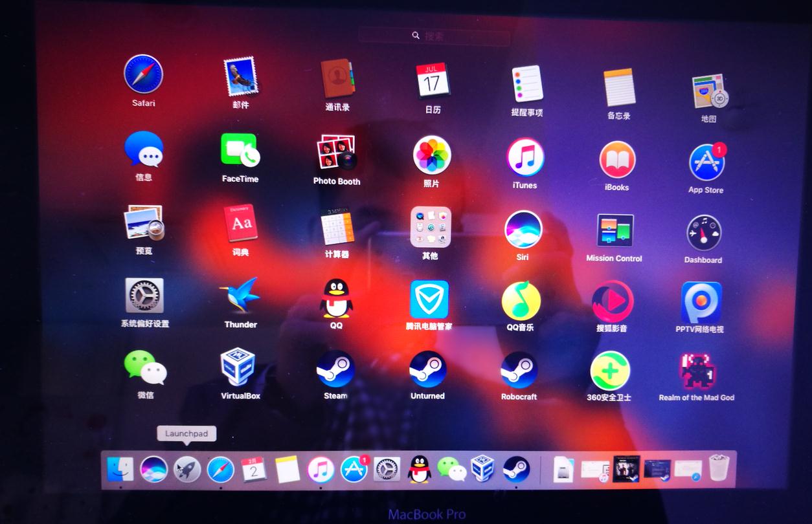
Task: Open 计算器 Calculator
Action: coord(337,226)
